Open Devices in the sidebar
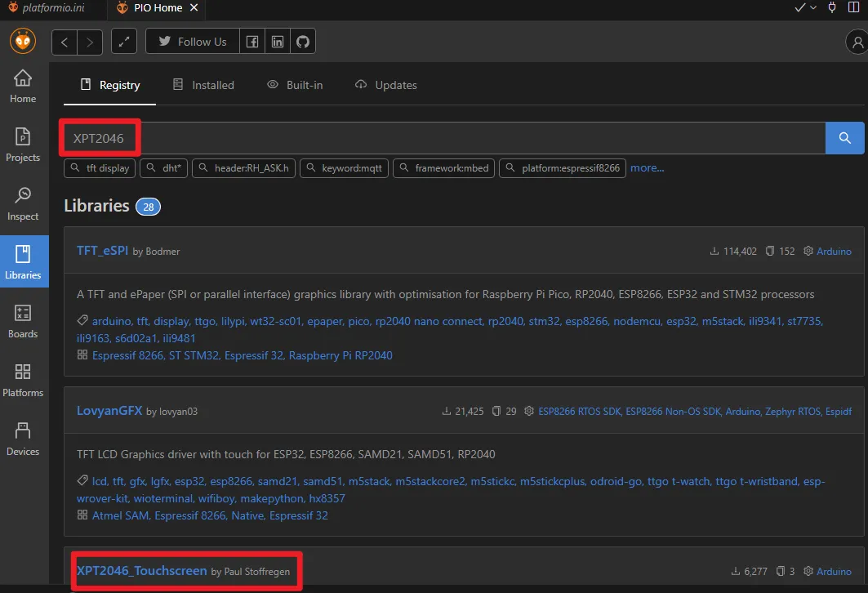This screenshot has width=868, height=593. 23,439
